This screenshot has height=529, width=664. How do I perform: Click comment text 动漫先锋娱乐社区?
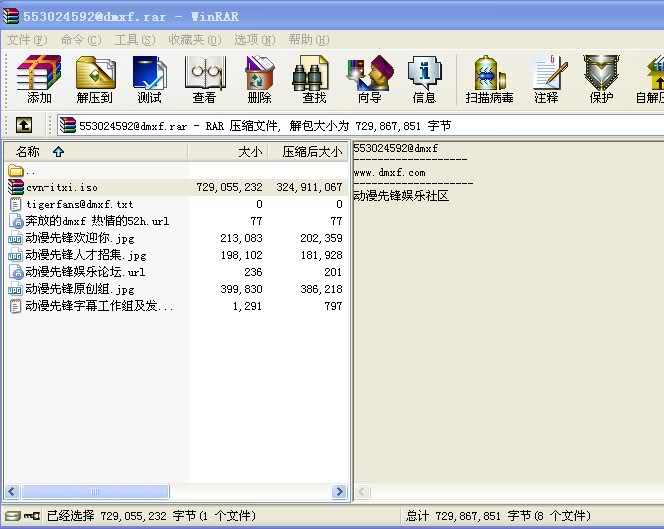[401, 196]
